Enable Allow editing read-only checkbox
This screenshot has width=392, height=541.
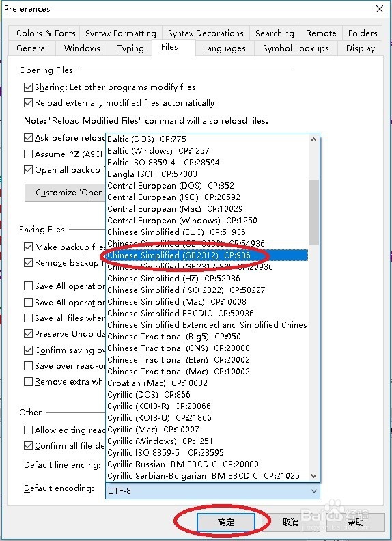(28, 430)
